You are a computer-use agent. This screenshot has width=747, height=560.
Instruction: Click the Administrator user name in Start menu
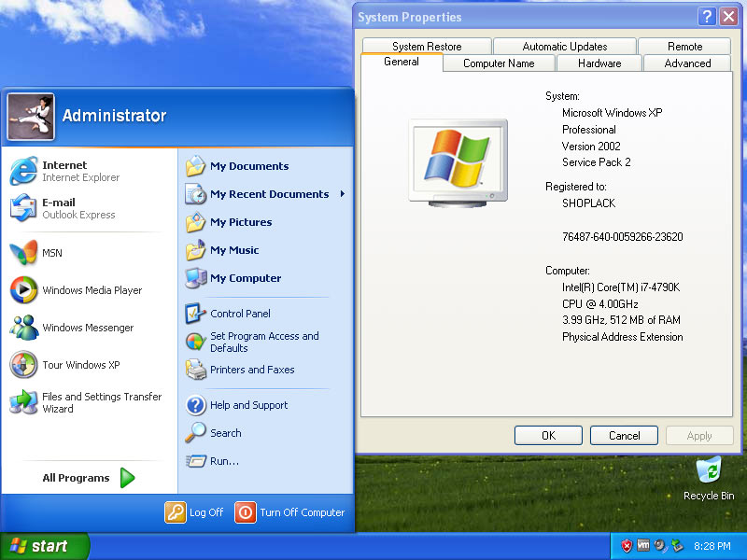pos(114,116)
